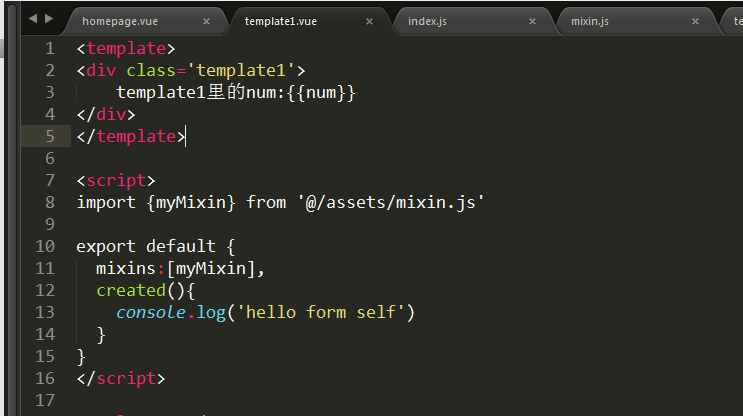Go to previous tab with left arrow
The width and height of the screenshot is (743, 416).
pyautogui.click(x=33, y=18)
